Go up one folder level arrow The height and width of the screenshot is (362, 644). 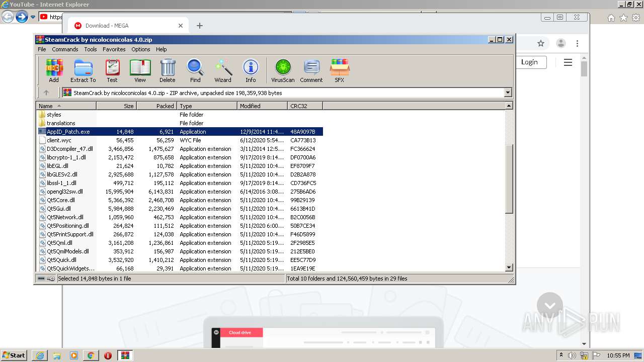[x=46, y=93]
